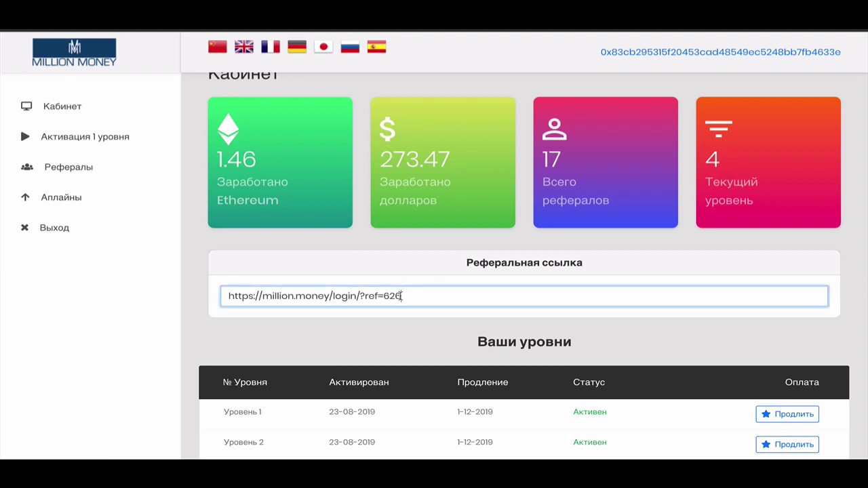Click the № Уровня column header

(245, 382)
